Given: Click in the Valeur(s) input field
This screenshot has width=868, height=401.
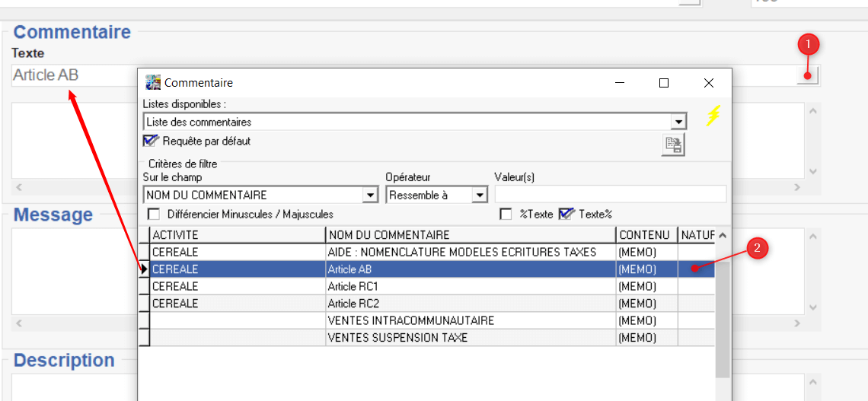Looking at the screenshot, I should [610, 194].
